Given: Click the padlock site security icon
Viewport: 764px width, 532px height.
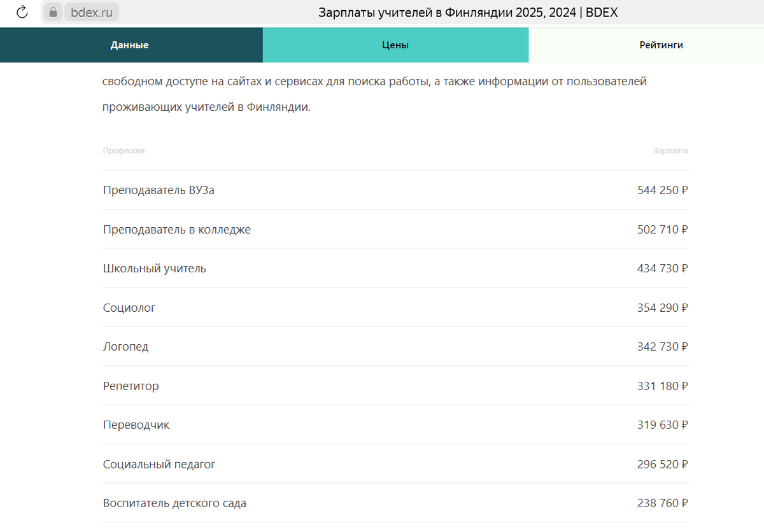Looking at the screenshot, I should point(53,12).
